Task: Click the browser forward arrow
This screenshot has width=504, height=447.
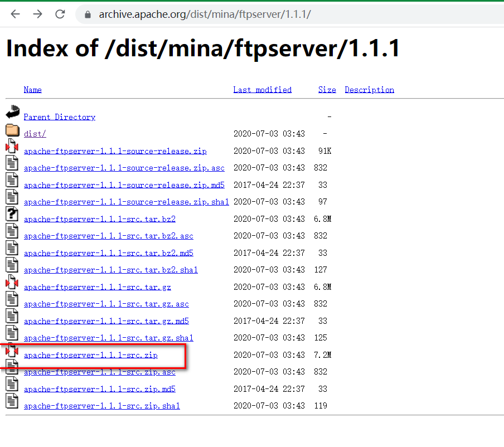Action: click(x=37, y=14)
